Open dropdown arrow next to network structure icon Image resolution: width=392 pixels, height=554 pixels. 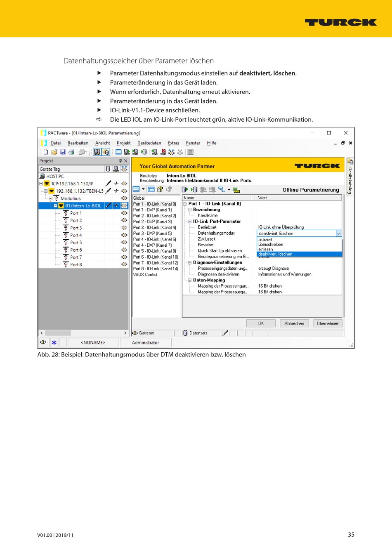[229, 190]
